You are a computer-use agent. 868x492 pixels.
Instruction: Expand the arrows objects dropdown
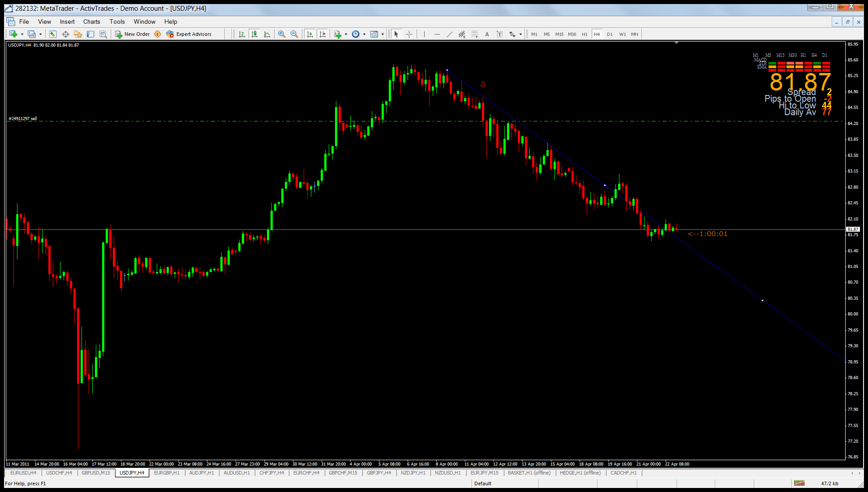[x=520, y=34]
